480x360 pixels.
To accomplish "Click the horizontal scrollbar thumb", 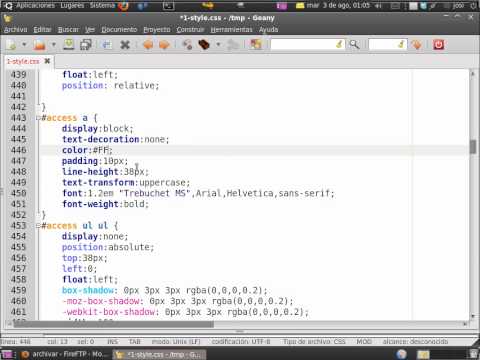I will click(113, 324).
